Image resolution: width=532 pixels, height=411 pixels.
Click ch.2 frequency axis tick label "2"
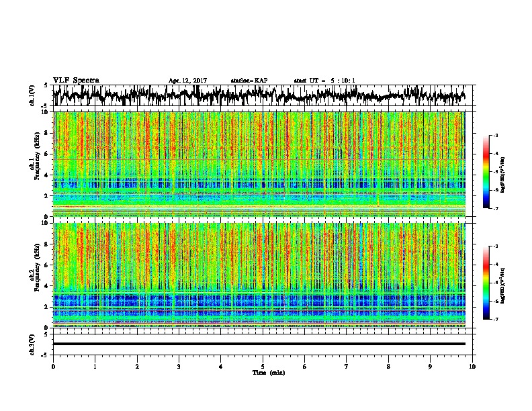pyautogui.click(x=46, y=307)
